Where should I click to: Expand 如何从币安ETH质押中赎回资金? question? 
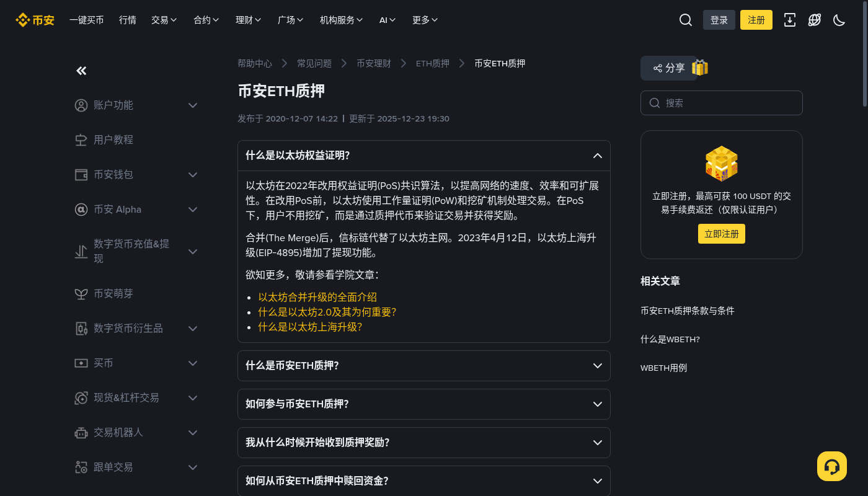point(424,481)
